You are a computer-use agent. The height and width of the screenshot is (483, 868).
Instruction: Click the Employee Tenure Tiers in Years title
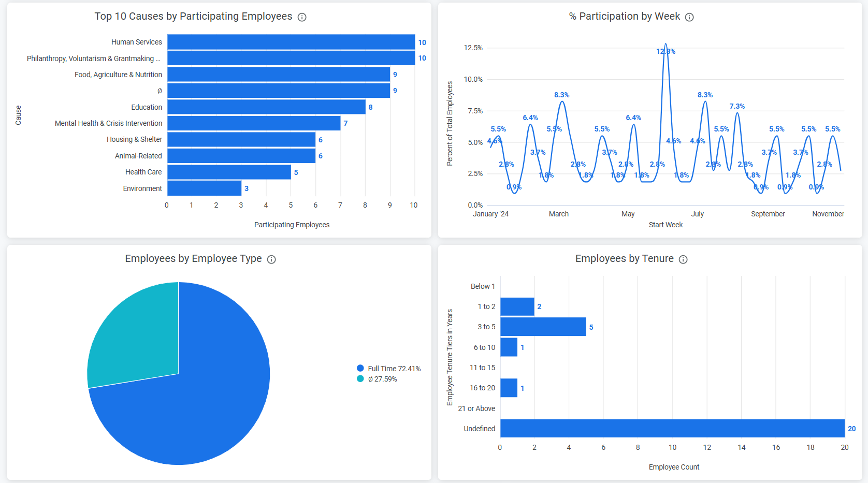(450, 357)
